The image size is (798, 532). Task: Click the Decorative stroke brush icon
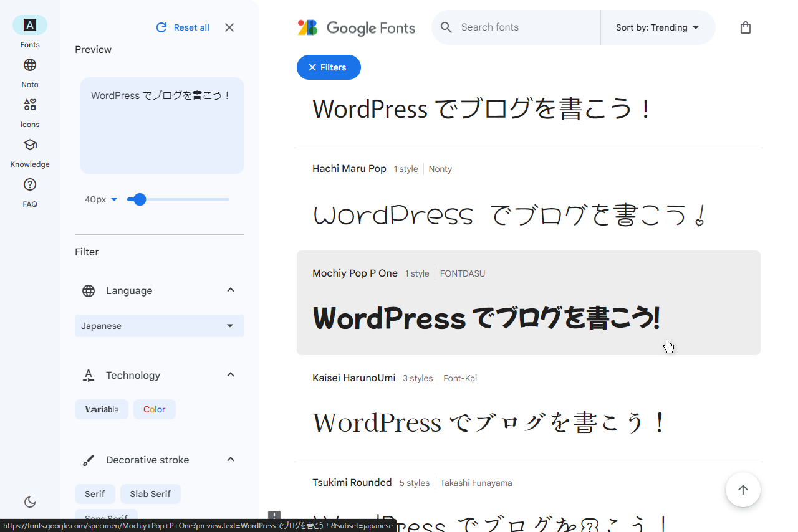tap(89, 460)
